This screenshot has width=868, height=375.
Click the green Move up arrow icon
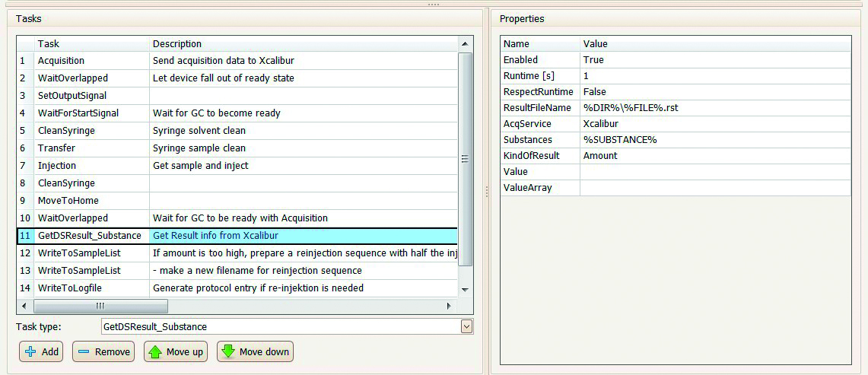[x=155, y=351]
